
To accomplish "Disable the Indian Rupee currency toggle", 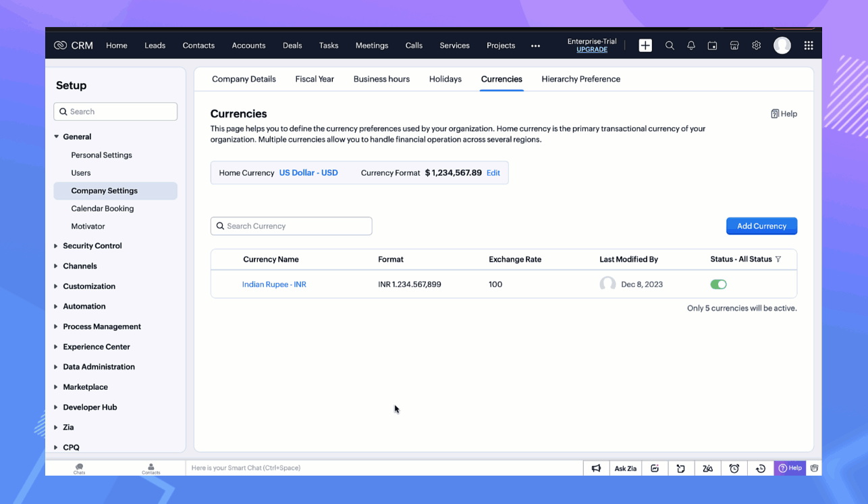I will tap(718, 284).
